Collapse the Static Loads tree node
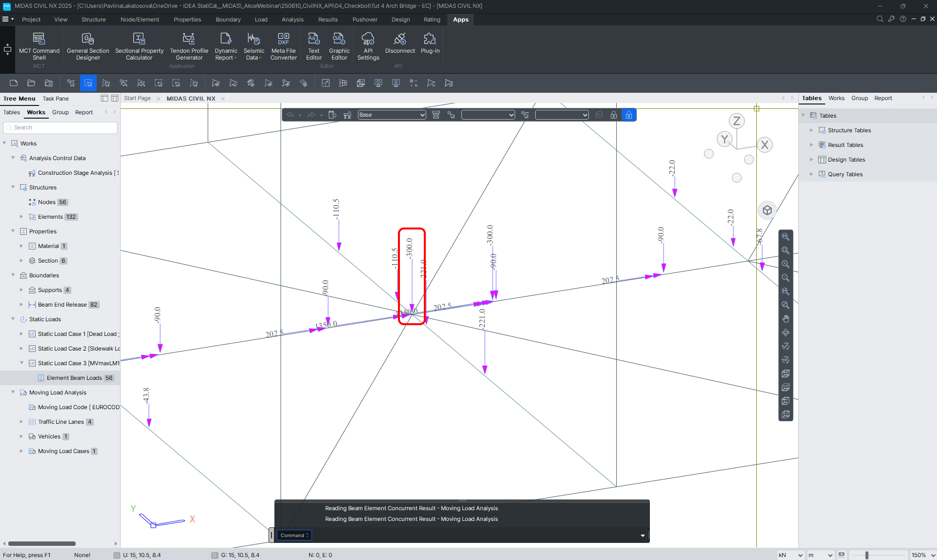This screenshot has height=560, width=937. tap(13, 319)
